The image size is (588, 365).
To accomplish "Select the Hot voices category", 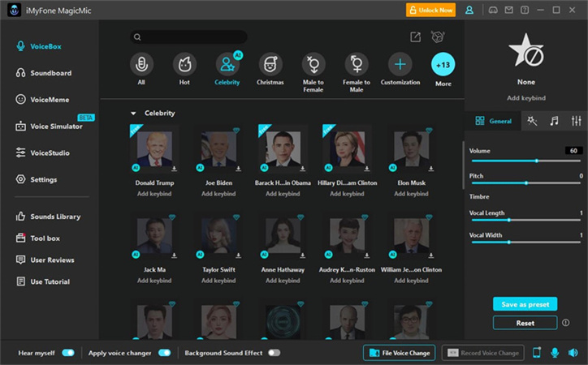I will tap(184, 69).
